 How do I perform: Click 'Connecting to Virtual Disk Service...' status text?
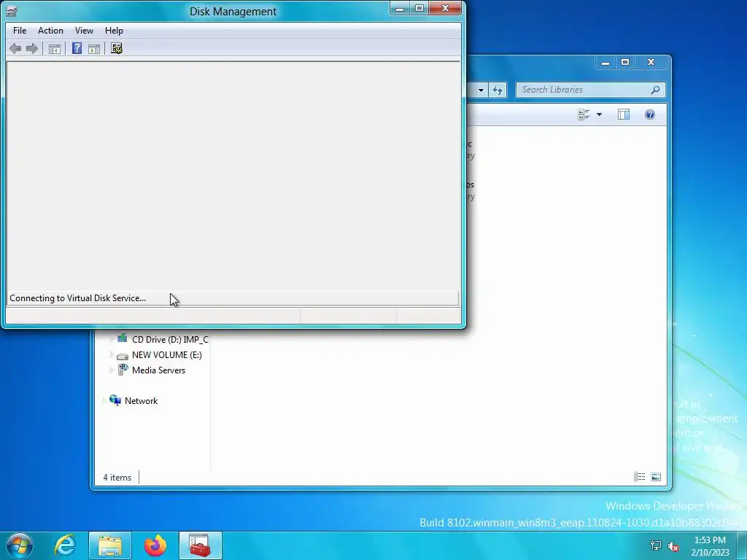pyautogui.click(x=77, y=298)
